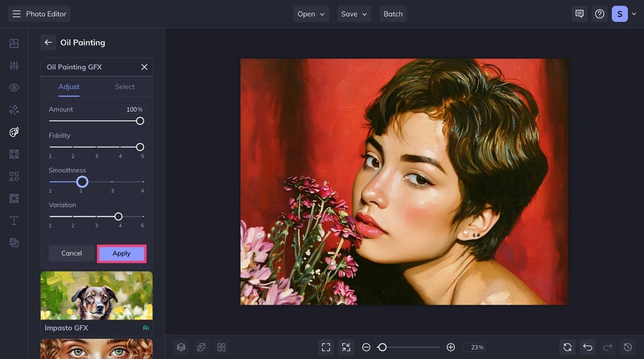Open the Artsy palette sidebar icon
Screen dimensions: 644x359
tap(14, 132)
